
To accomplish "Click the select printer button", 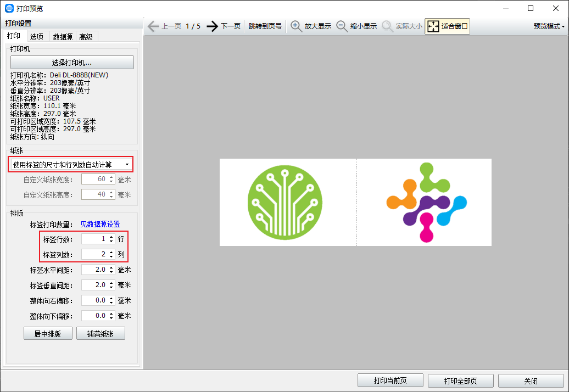I will coord(72,63).
